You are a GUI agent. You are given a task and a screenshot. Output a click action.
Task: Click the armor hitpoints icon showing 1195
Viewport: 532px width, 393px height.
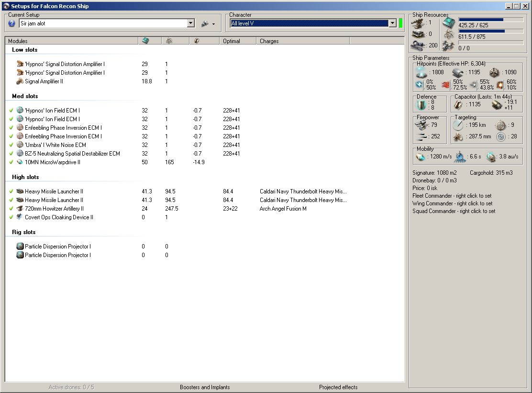(458, 72)
